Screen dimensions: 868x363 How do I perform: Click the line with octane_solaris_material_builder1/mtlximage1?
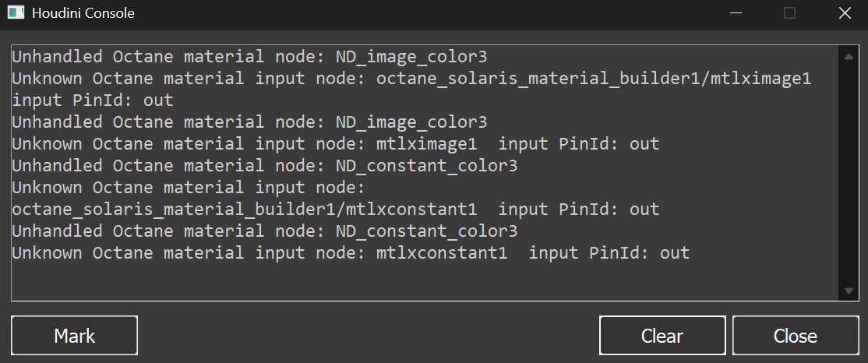point(412,78)
